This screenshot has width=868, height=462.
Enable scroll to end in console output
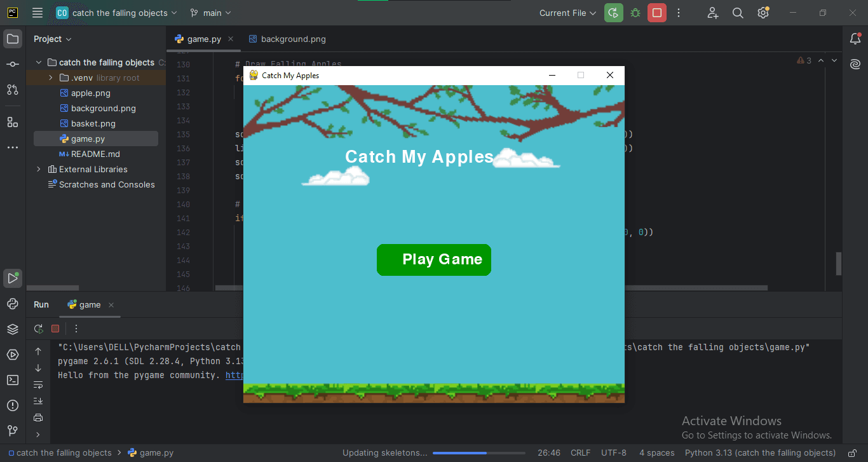pyautogui.click(x=38, y=402)
